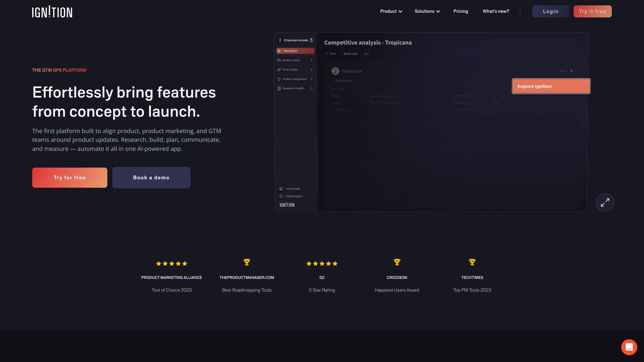Viewport: 644px width, 362px height.
Task: Expand Mission control in demo sidebar
Action: point(295,60)
